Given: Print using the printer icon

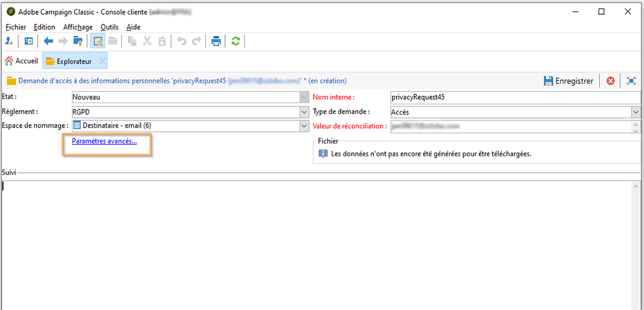Looking at the screenshot, I should (x=216, y=41).
